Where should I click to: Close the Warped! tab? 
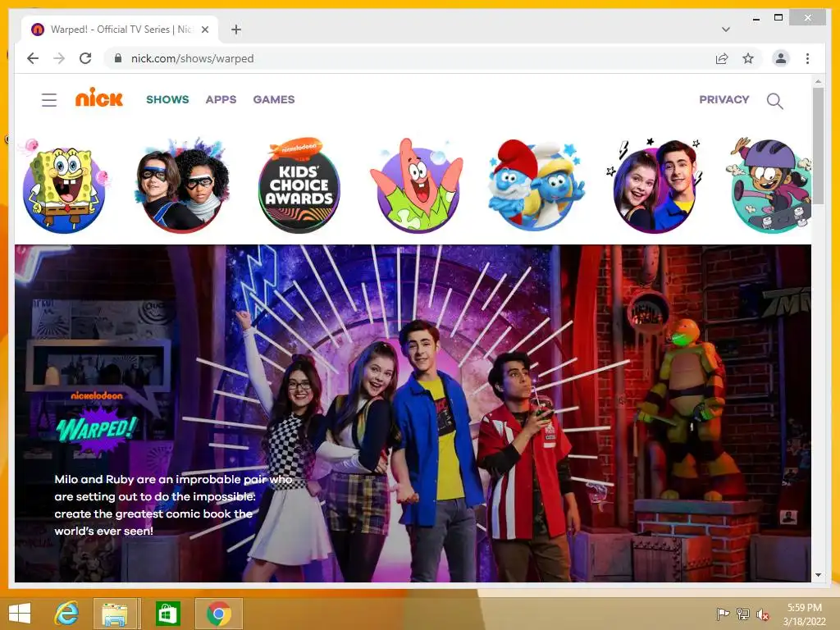[x=204, y=30]
